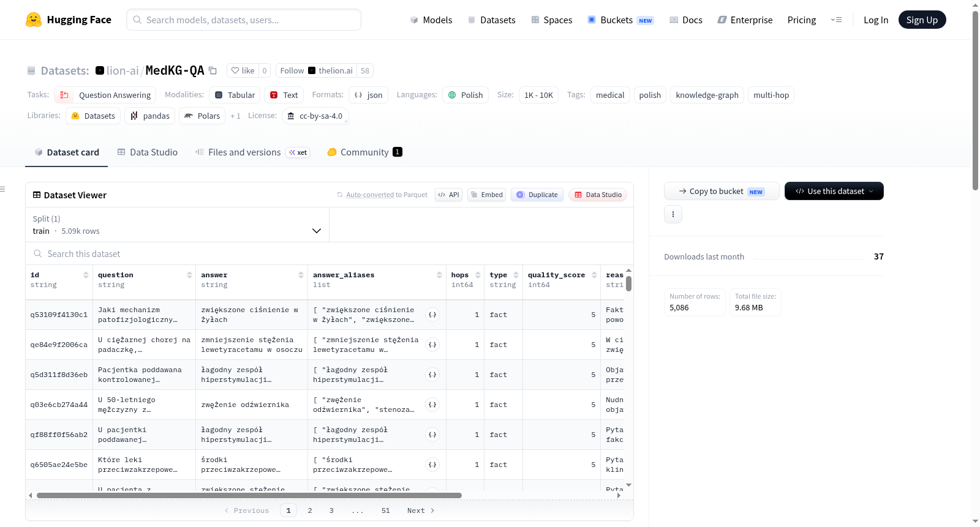Open the Files and versions tab
This screenshot has width=980, height=527.
(252, 152)
